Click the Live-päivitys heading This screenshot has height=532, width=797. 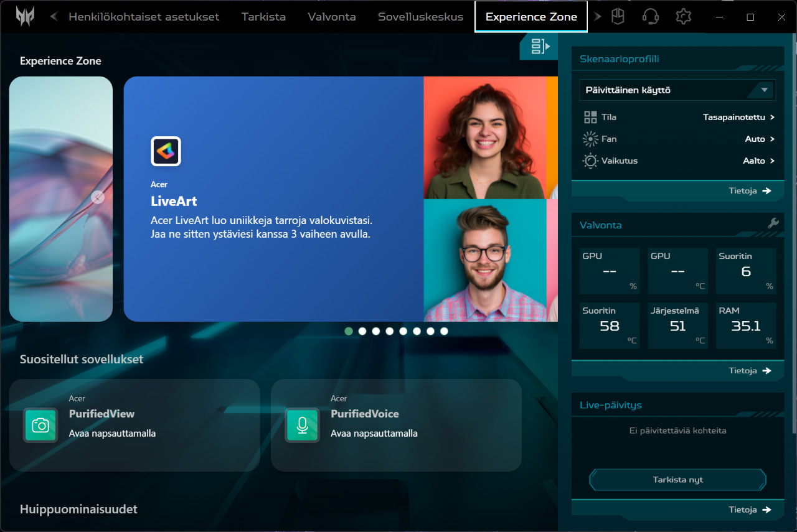(610, 405)
